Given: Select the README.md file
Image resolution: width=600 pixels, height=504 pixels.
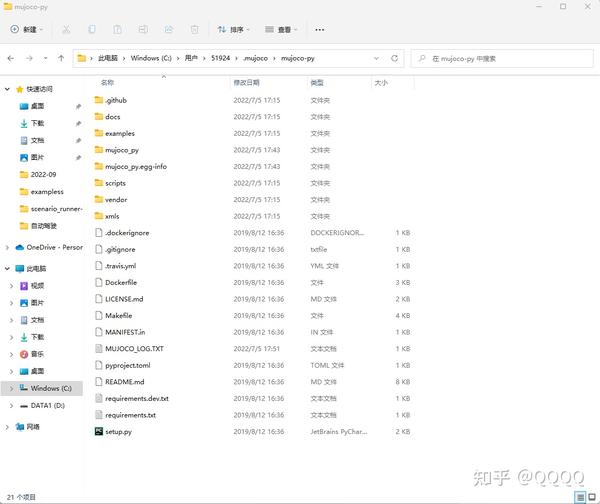Looking at the screenshot, I should [x=124, y=382].
